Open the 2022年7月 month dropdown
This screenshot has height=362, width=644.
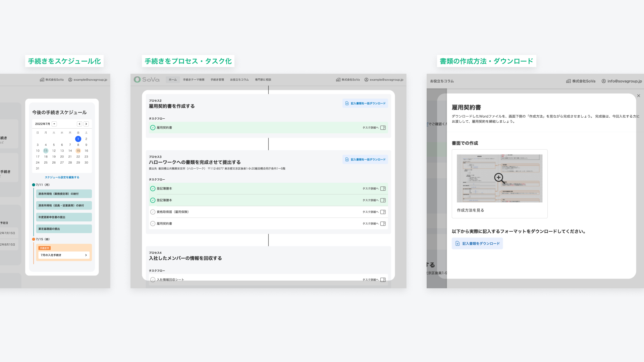point(54,124)
